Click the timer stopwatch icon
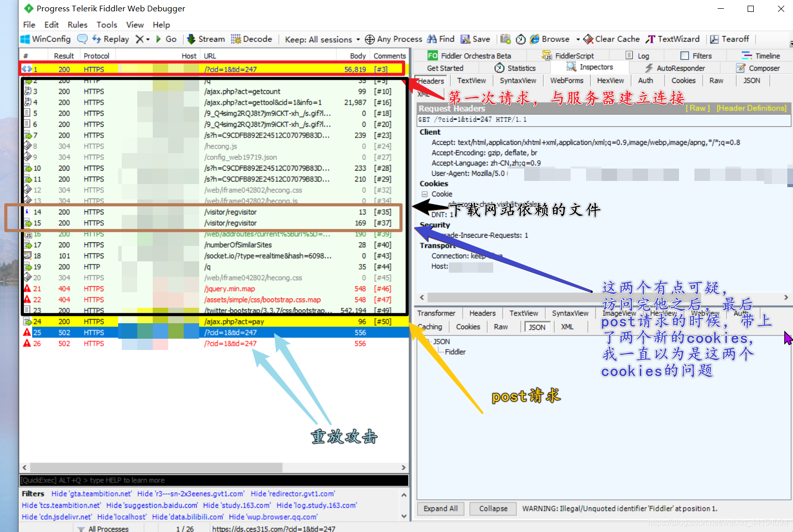793x532 pixels. click(521, 39)
